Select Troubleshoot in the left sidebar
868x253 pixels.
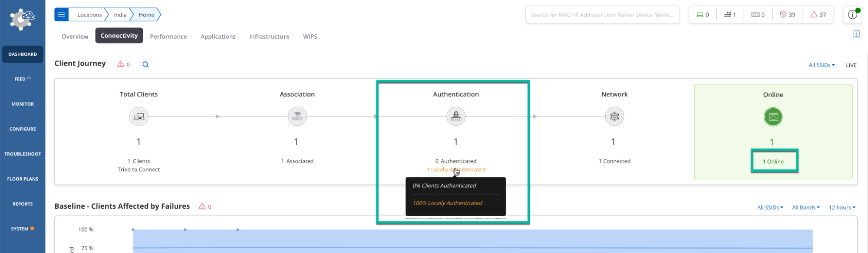point(23,154)
